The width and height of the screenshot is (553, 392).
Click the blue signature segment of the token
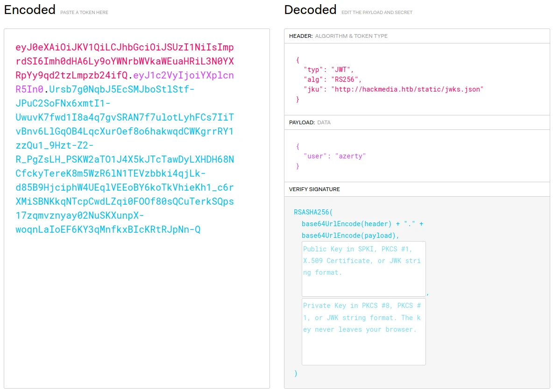[125, 160]
